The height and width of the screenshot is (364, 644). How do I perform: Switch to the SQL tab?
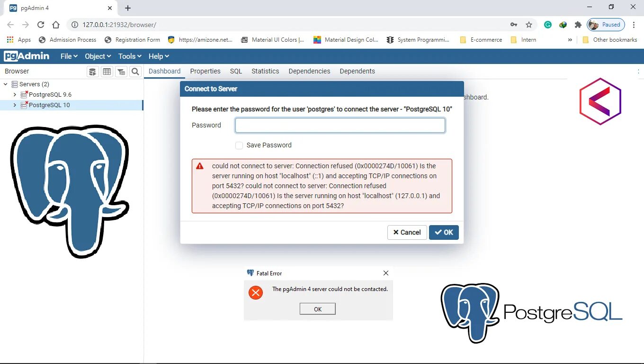[x=236, y=71]
